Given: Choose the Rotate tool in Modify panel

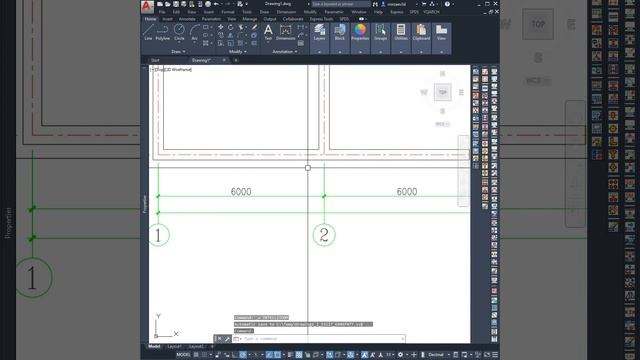Looking at the screenshot, I should (231, 27).
